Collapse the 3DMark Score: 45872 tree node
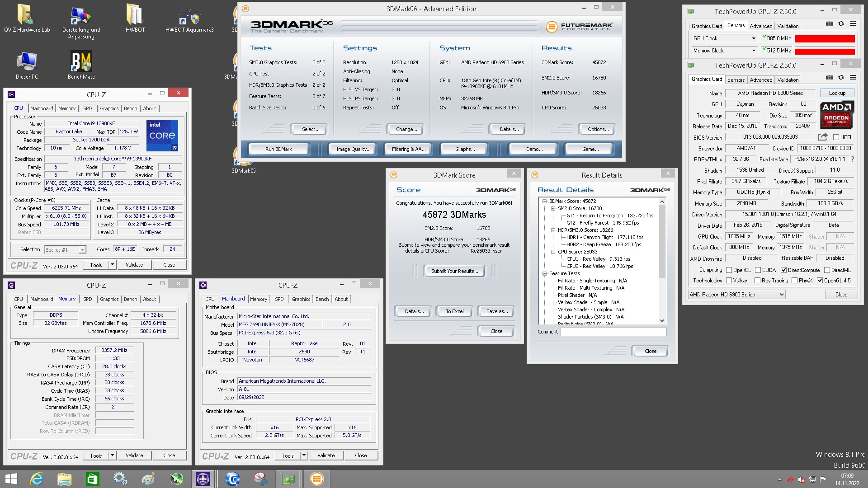Image resolution: width=868 pixels, height=488 pixels. coord(545,201)
